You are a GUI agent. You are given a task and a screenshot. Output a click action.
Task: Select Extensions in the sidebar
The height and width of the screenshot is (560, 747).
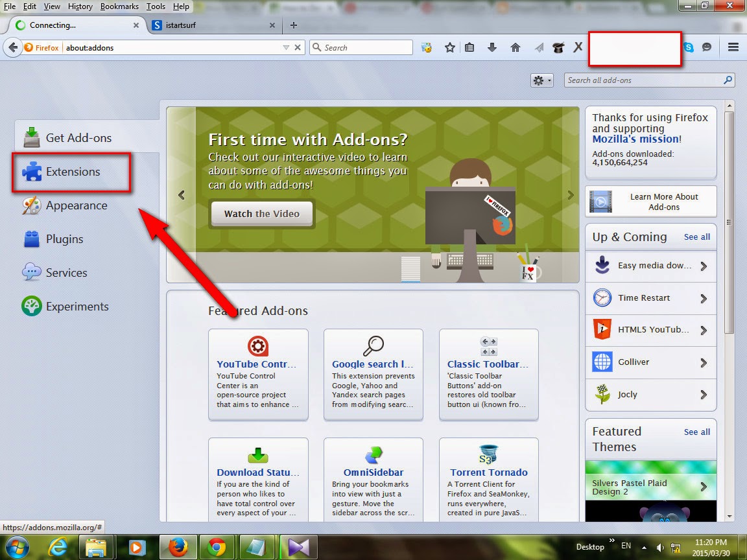point(73,172)
